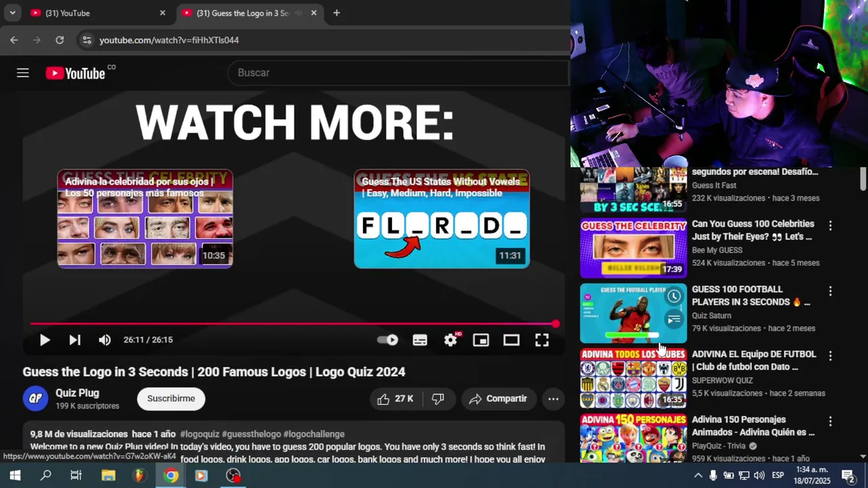This screenshot has width=868, height=488.
Task: Open options for GUESS 100 FOOTBALL PLAYERS video
Action: 830,291
